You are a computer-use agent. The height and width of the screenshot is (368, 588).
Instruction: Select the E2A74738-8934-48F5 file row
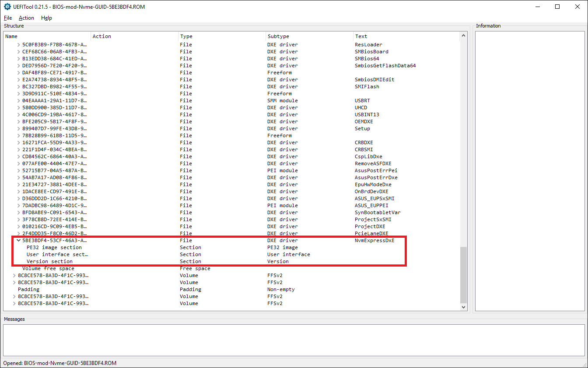[x=232, y=80]
